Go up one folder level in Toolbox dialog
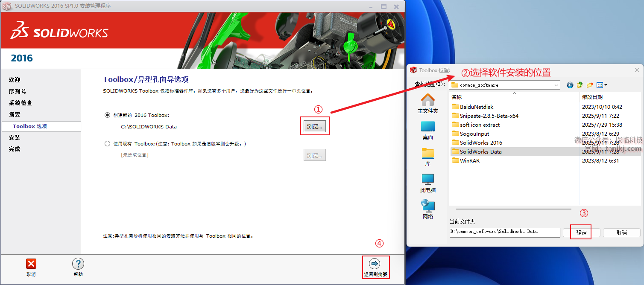The height and width of the screenshot is (285, 644). tap(580, 85)
